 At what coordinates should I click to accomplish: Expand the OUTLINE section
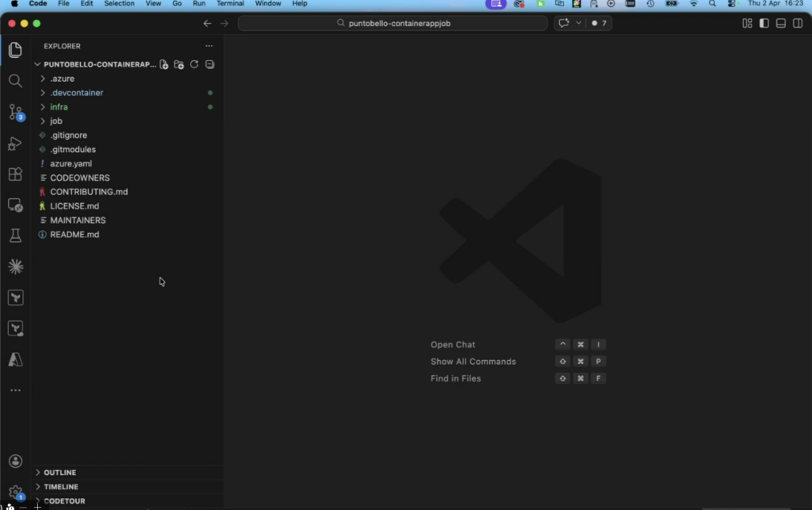coord(60,473)
